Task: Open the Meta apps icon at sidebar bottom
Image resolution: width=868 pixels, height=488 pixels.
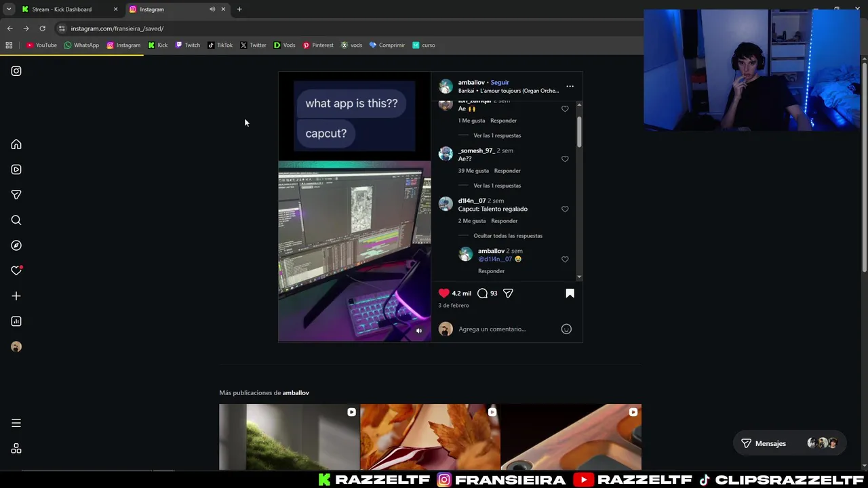Action: click(x=16, y=449)
